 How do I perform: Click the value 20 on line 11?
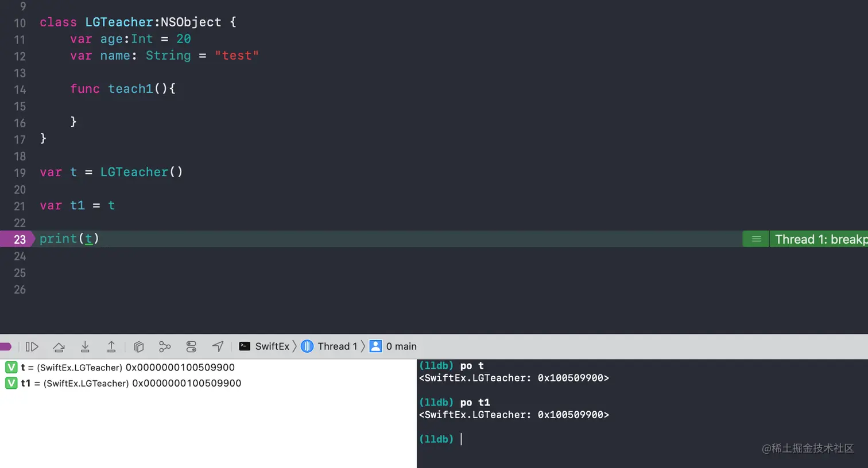click(183, 39)
